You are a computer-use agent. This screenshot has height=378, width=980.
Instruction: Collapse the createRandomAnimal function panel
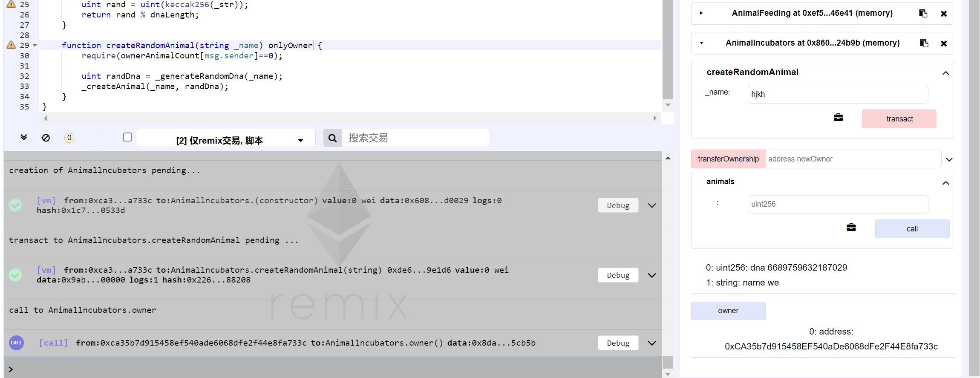pyautogui.click(x=945, y=73)
